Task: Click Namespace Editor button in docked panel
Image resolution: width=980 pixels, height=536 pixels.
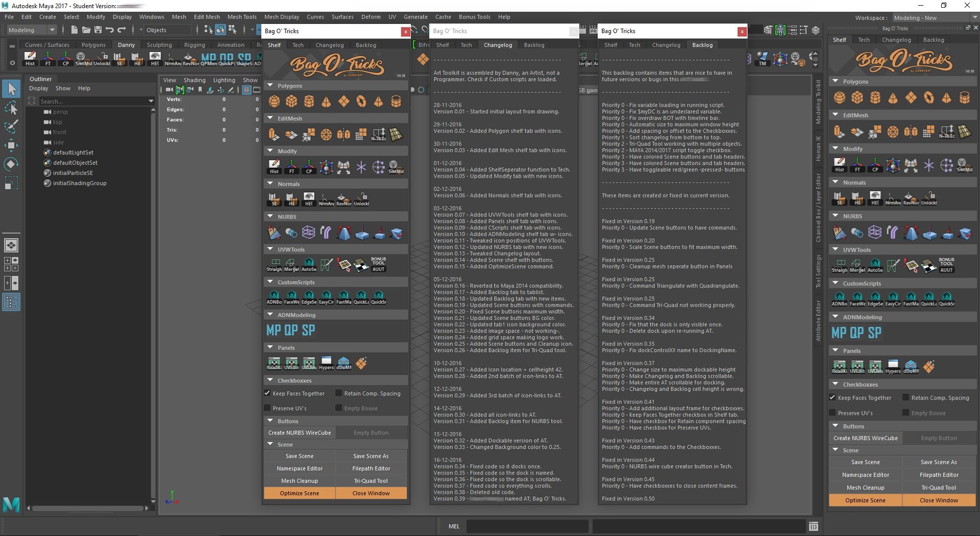Action: 865,475
